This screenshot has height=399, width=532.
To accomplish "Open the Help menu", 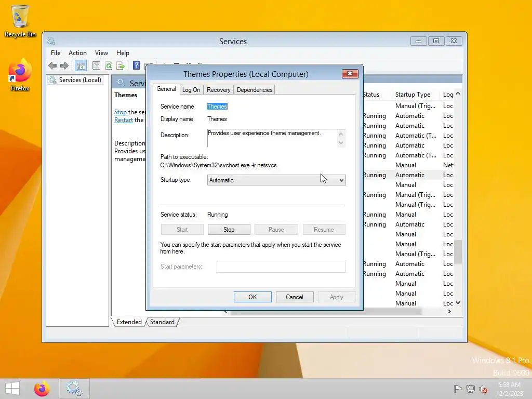I will 123,53.
